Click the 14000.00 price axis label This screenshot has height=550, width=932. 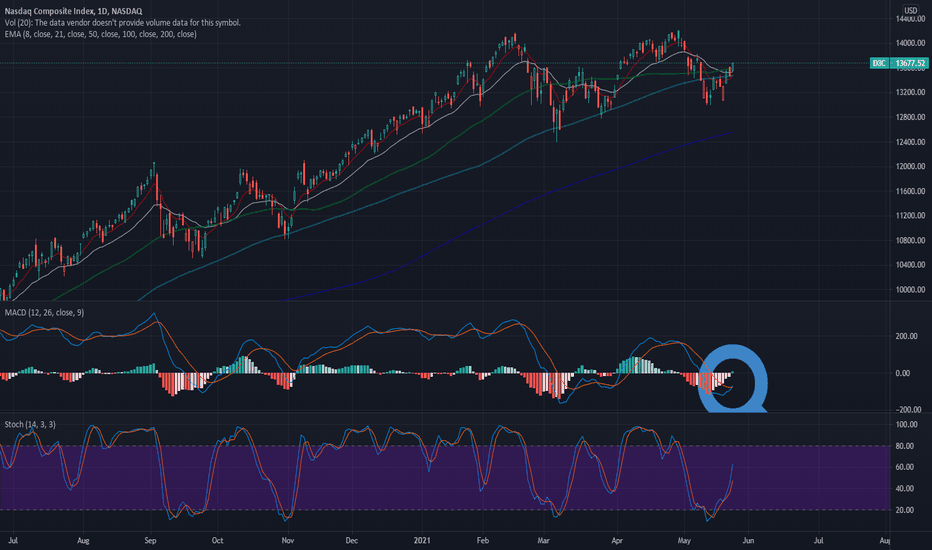(x=911, y=43)
